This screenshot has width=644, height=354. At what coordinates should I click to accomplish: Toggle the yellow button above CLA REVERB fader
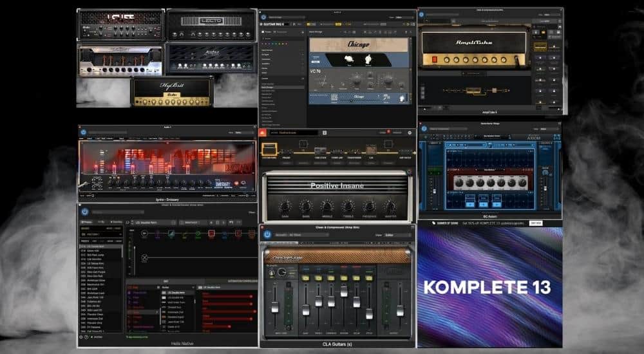(x=344, y=278)
